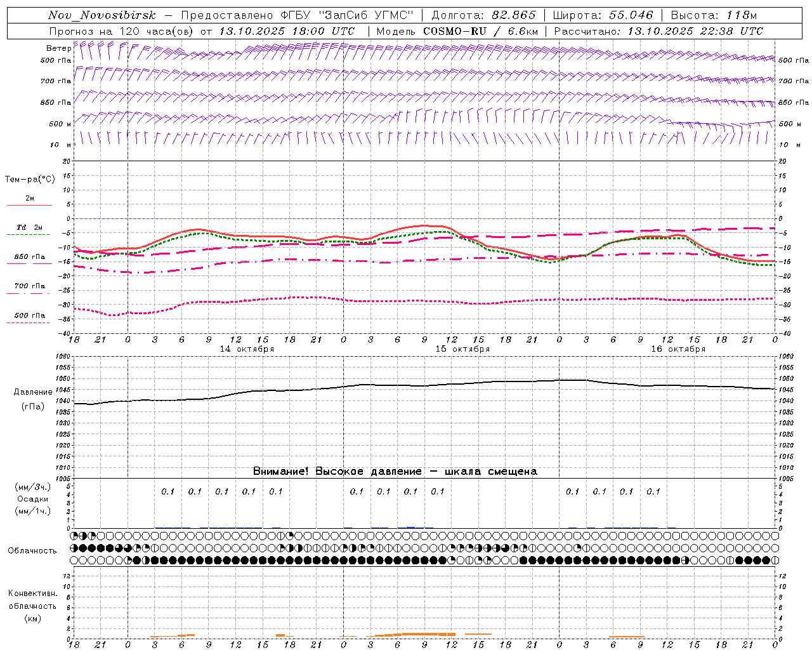Click the (мм/3ч.) precipitation unit label
812x650 pixels.
(33, 487)
